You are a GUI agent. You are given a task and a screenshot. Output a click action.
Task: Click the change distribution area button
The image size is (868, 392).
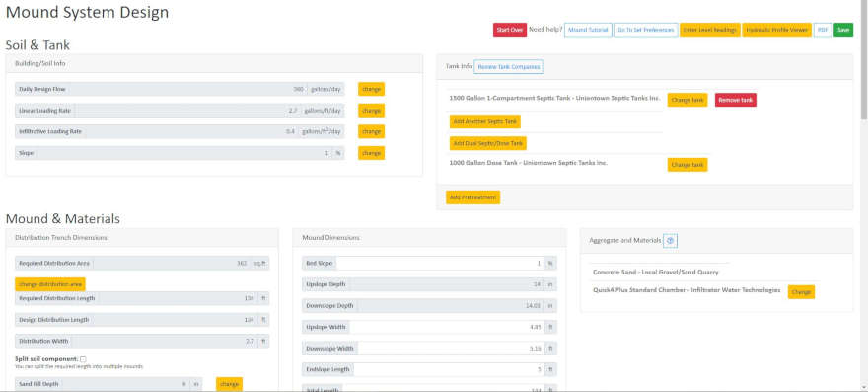pyautogui.click(x=50, y=284)
